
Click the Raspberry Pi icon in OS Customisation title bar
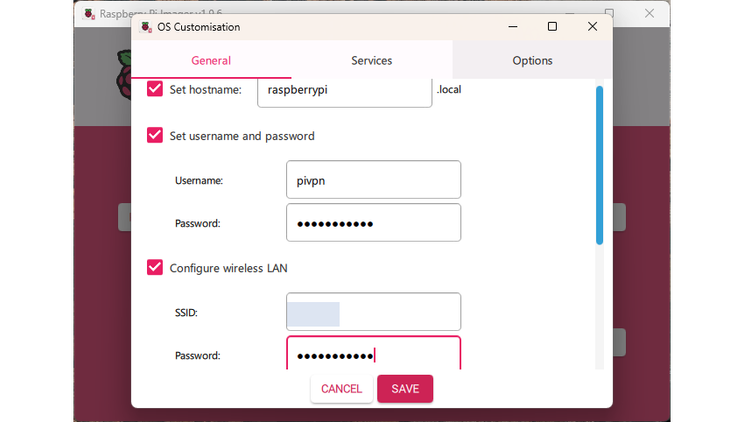146,27
